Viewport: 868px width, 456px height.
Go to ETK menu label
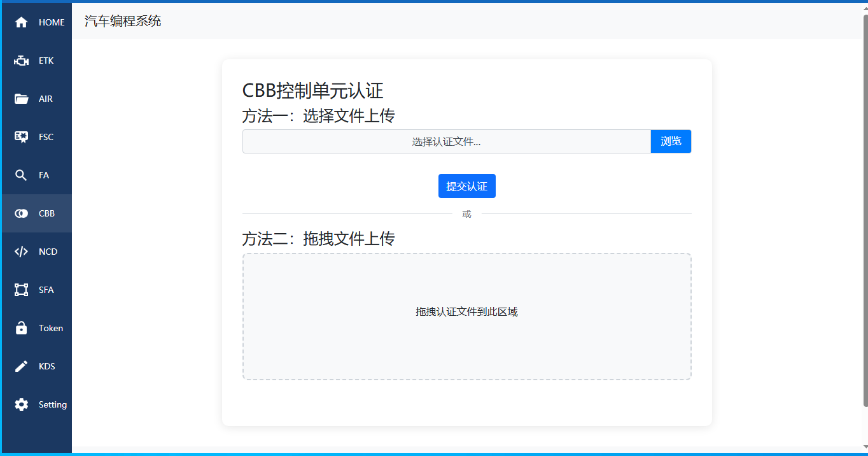point(46,61)
